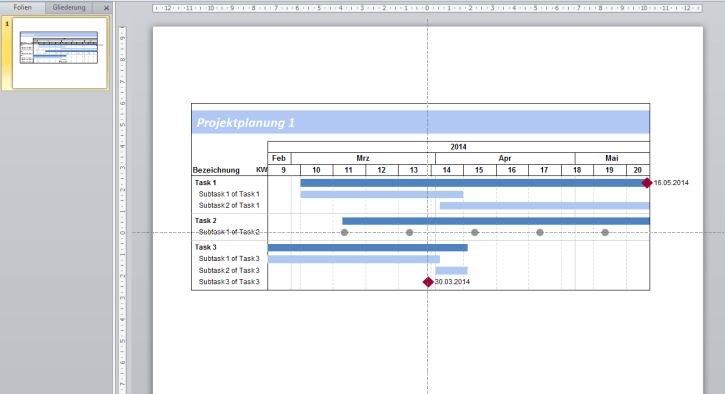Image resolution: width=725 pixels, height=394 pixels.
Task: Click the Subtask 1 of Task 3 label
Action: pos(229,259)
